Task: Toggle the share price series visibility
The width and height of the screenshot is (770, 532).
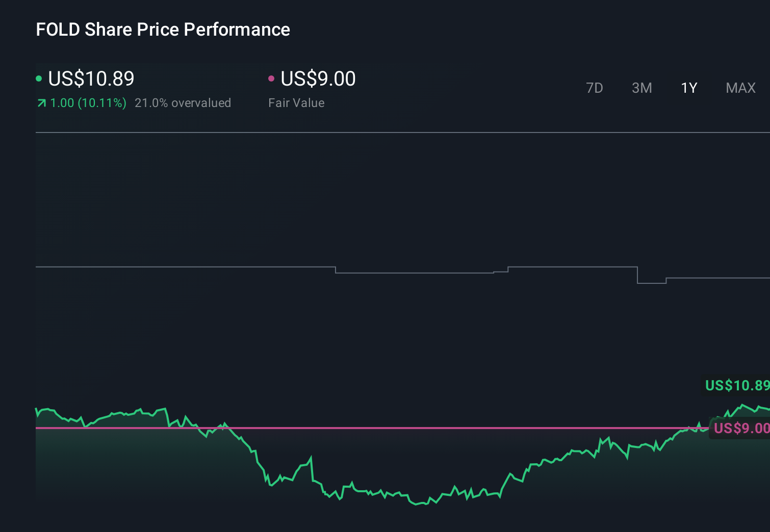Action: click(38, 78)
